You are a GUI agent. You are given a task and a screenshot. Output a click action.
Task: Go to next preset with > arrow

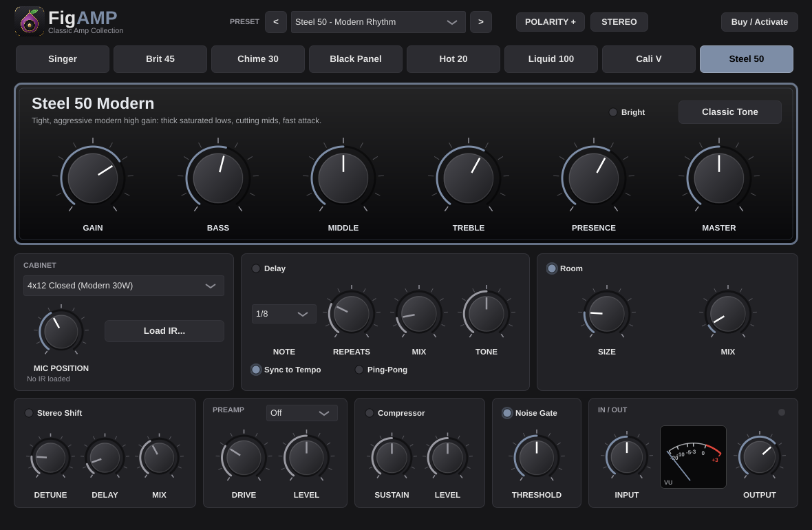click(x=480, y=22)
